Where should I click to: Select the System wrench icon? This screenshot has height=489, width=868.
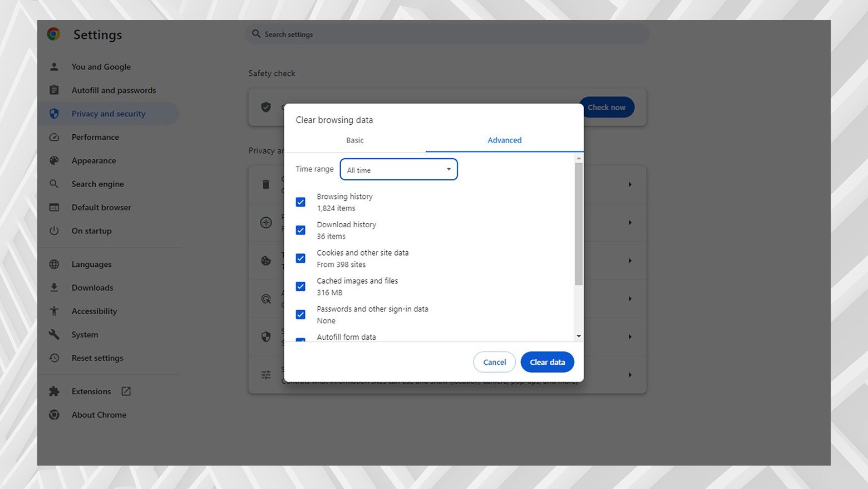pos(54,334)
